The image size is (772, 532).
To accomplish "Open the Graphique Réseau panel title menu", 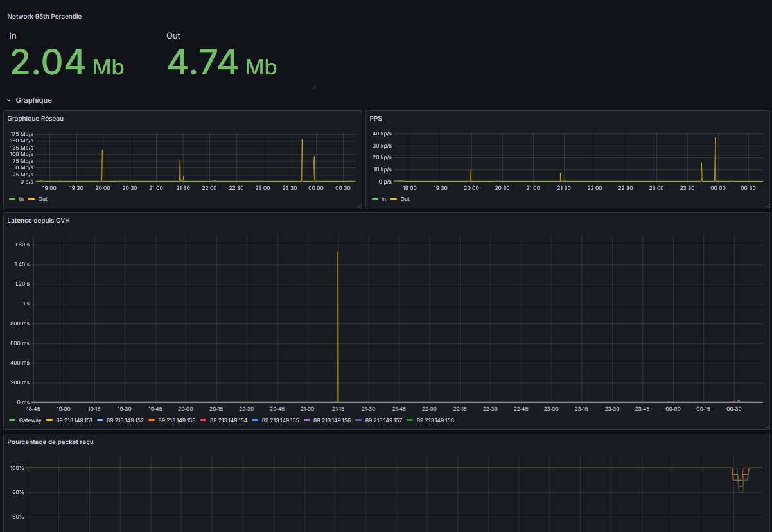I will coord(35,118).
